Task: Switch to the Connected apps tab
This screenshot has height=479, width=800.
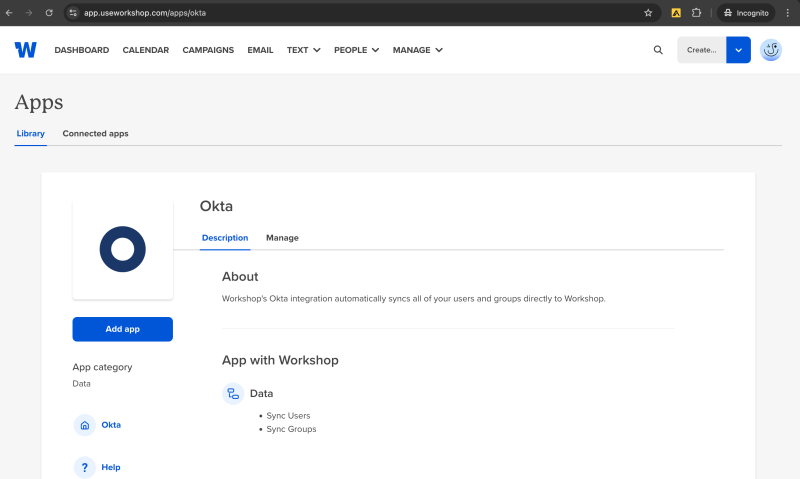Action: [95, 134]
